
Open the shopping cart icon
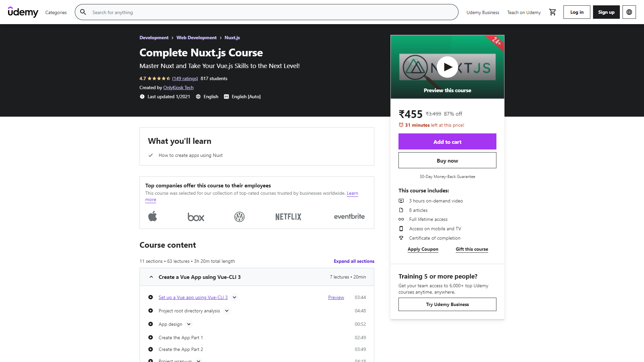[552, 12]
